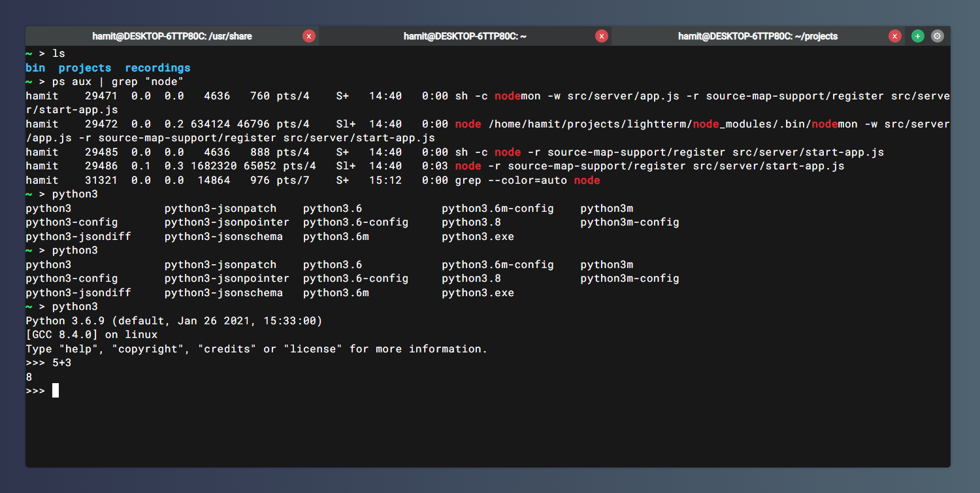Click the RSS value 65052
The width and height of the screenshot is (980, 493).
(x=260, y=166)
